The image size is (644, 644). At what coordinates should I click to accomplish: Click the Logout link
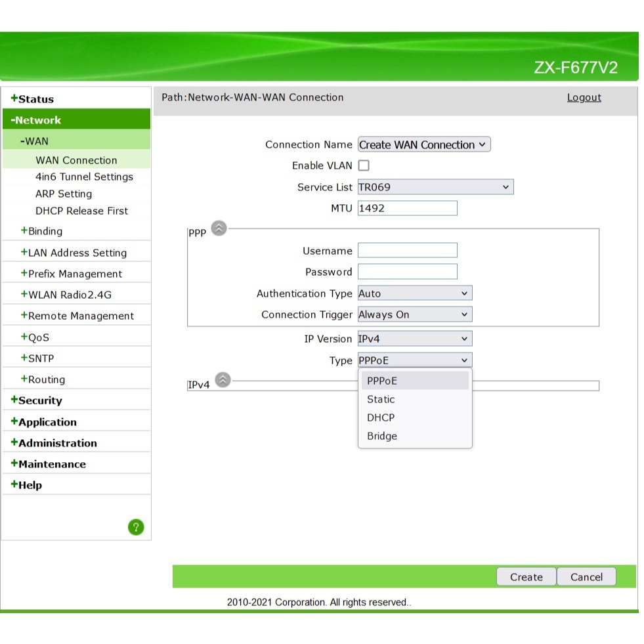(x=584, y=98)
